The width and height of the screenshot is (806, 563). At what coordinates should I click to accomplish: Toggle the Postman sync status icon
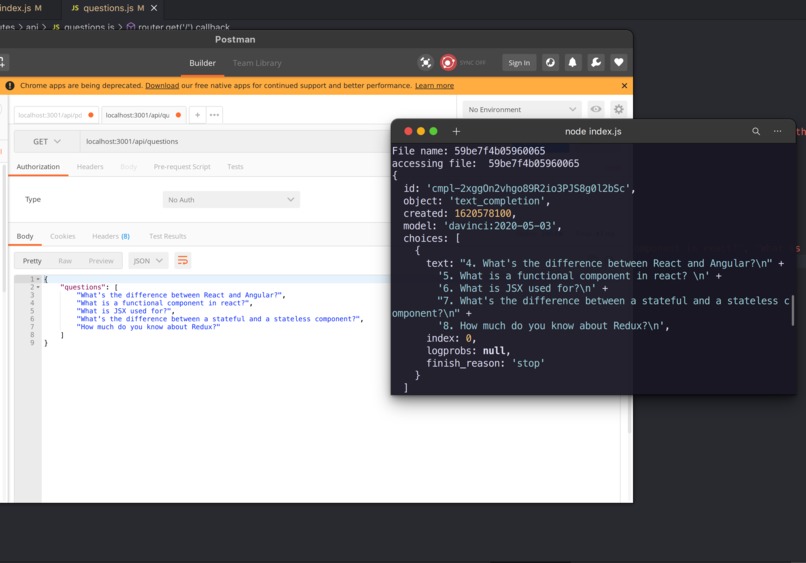coord(448,63)
